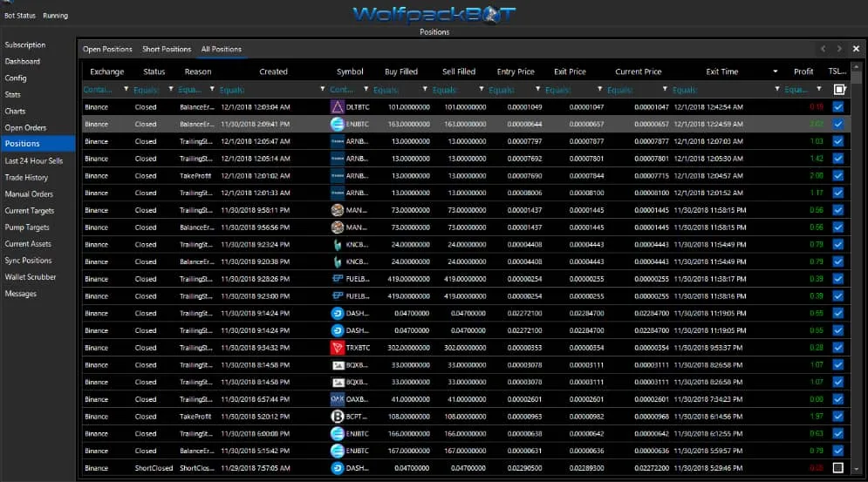868x482 pixels.
Task: Uncheck the TSL checkbox for DLTBTC row
Action: click(838, 107)
